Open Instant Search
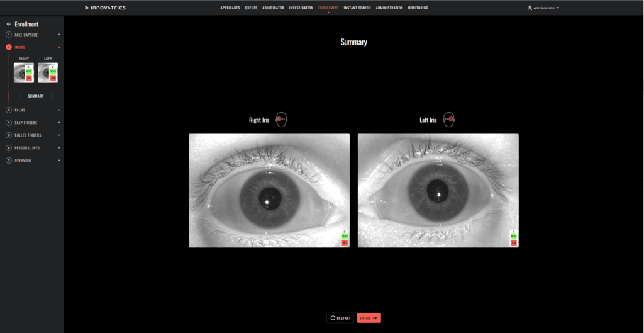 point(357,8)
